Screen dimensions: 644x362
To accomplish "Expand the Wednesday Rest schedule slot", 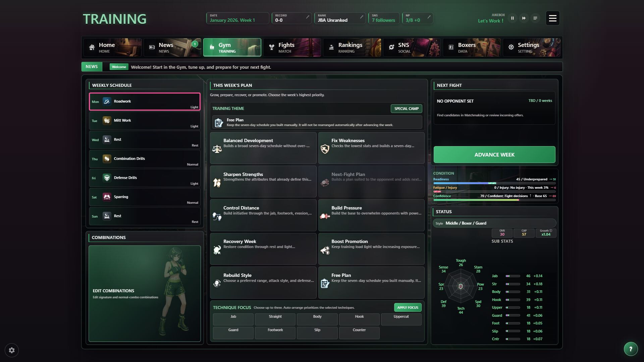I will 145,140.
